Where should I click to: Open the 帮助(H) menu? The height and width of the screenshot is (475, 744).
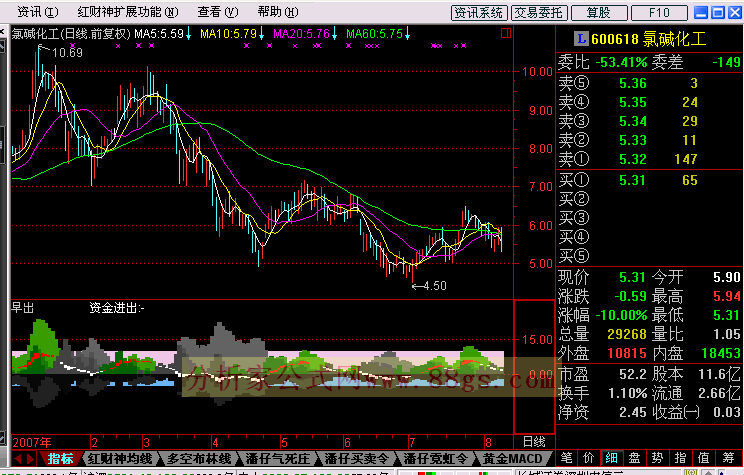(278, 12)
